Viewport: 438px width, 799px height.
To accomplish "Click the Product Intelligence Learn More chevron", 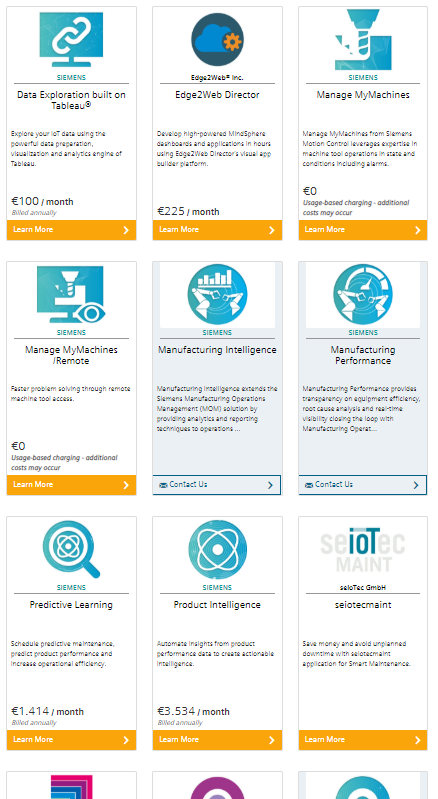I will pos(272,740).
